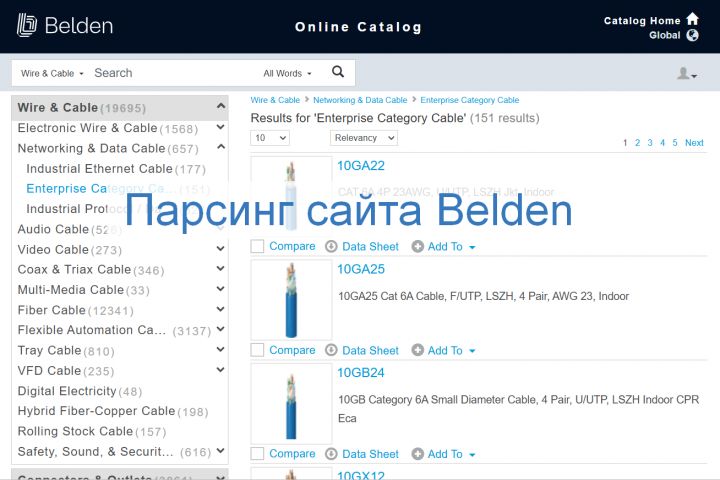Open product link 10GA22
The width and height of the screenshot is (720, 480).
pos(361,166)
